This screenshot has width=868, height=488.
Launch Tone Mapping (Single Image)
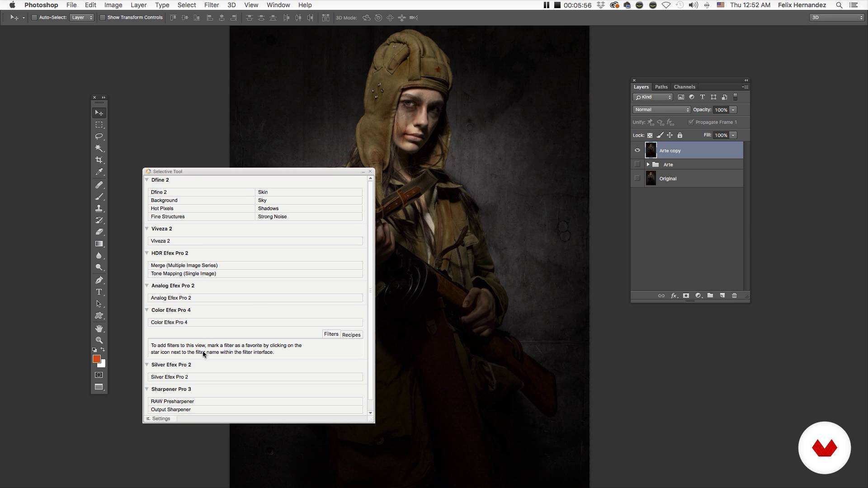click(x=255, y=273)
